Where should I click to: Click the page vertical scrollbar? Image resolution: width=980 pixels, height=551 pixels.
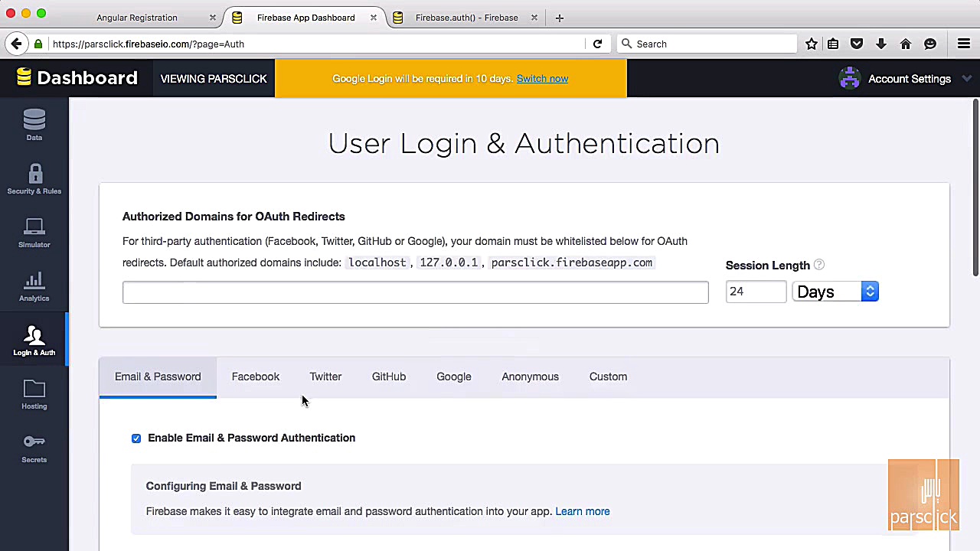[975, 187]
